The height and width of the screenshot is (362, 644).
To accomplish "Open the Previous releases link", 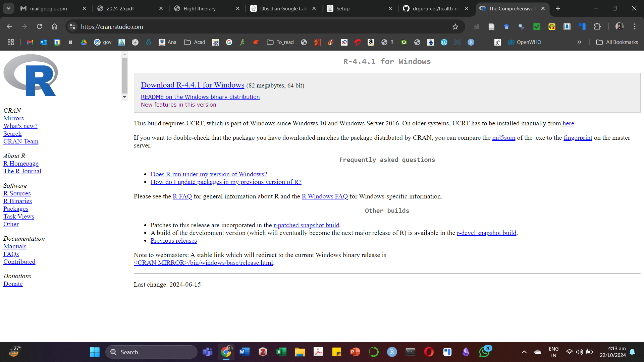I will 173,241.
